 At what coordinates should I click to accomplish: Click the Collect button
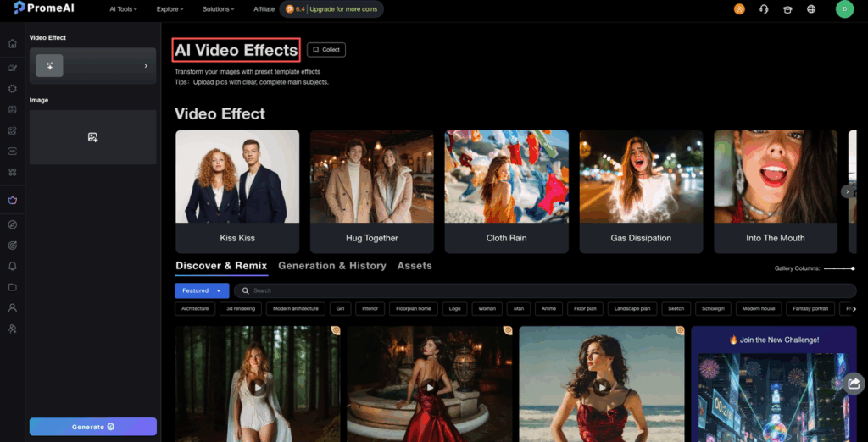coord(326,50)
